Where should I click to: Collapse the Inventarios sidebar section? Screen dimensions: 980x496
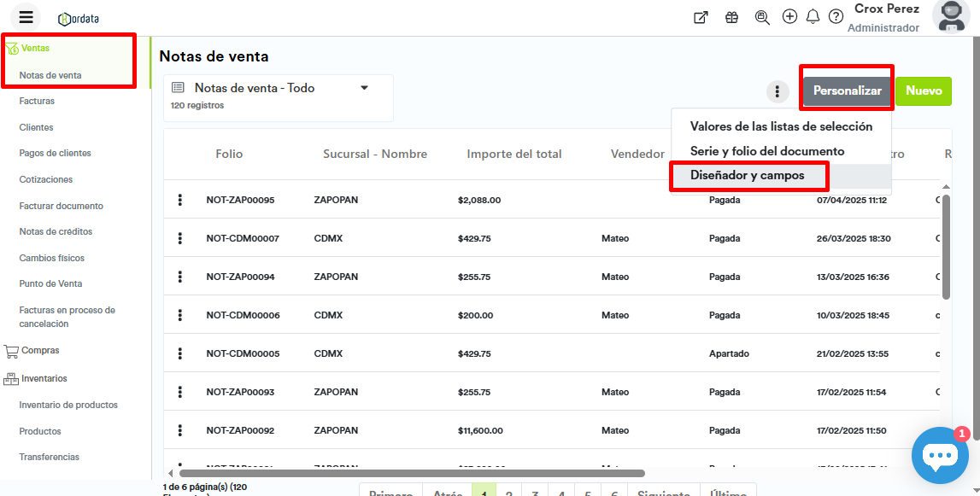(x=44, y=379)
